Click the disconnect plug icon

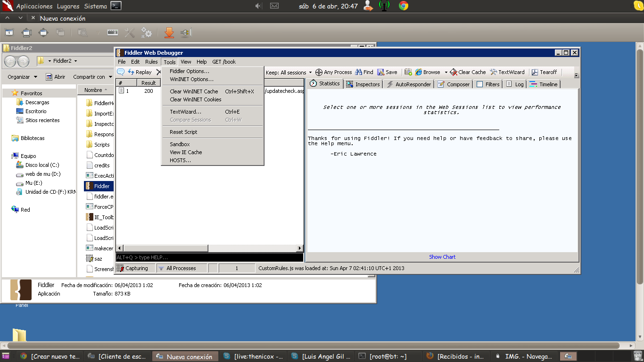click(x=185, y=33)
